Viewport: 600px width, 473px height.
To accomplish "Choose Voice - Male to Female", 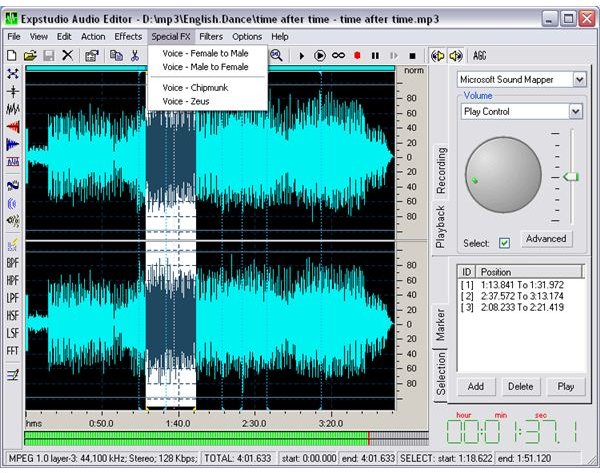I will tap(207, 67).
